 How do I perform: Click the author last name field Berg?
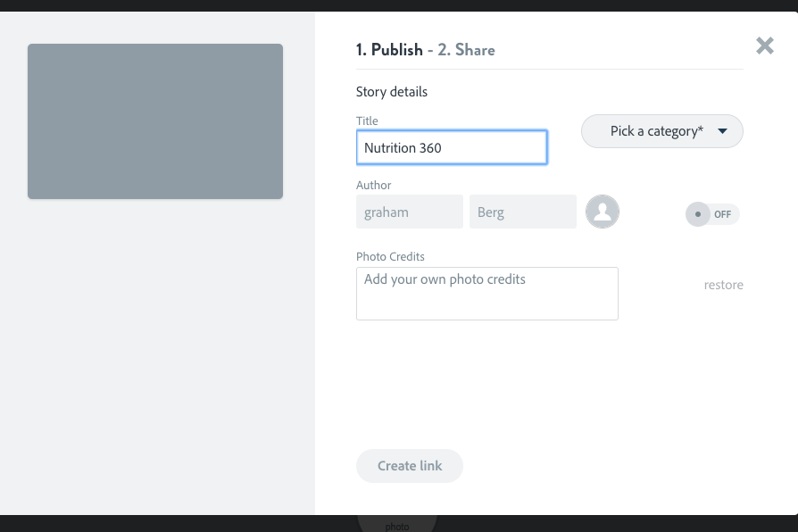tap(523, 212)
